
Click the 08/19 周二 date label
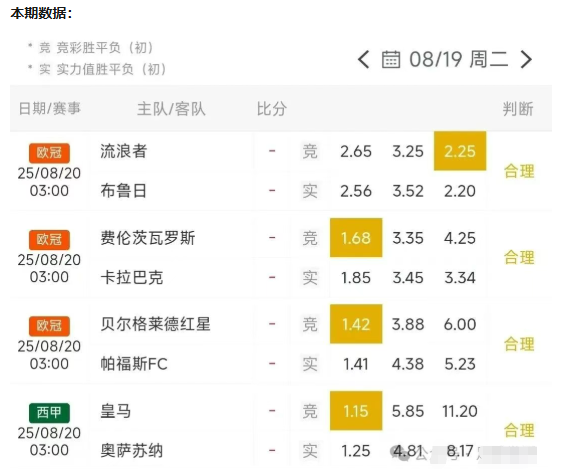pos(459,59)
